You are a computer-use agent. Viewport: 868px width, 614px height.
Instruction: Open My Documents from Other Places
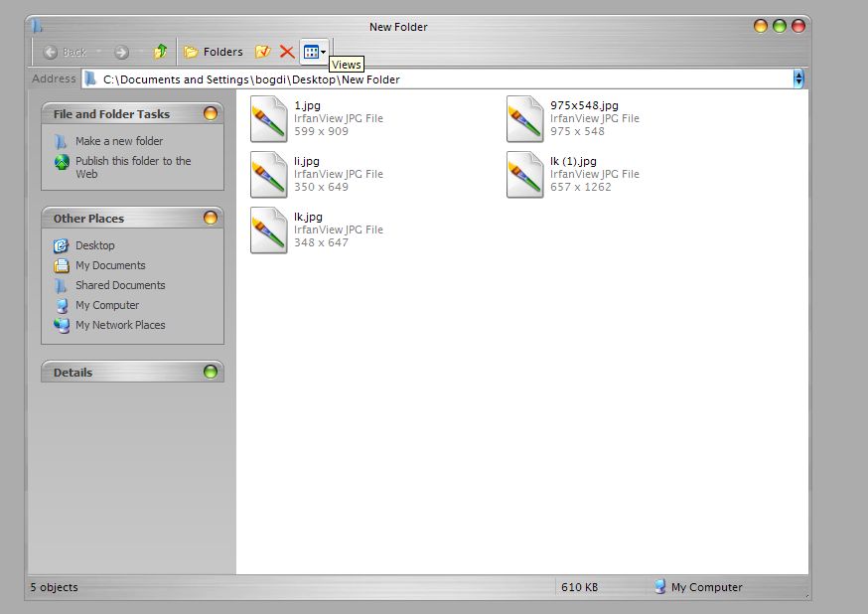108,265
